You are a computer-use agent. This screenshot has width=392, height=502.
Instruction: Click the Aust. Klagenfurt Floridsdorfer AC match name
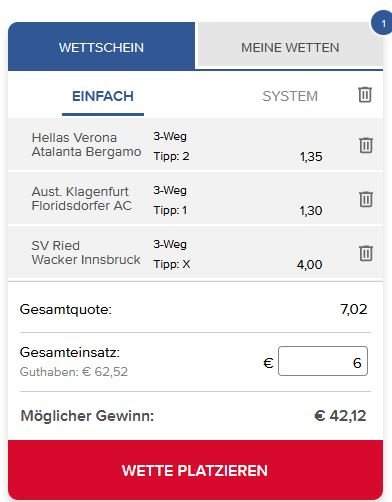click(x=82, y=199)
